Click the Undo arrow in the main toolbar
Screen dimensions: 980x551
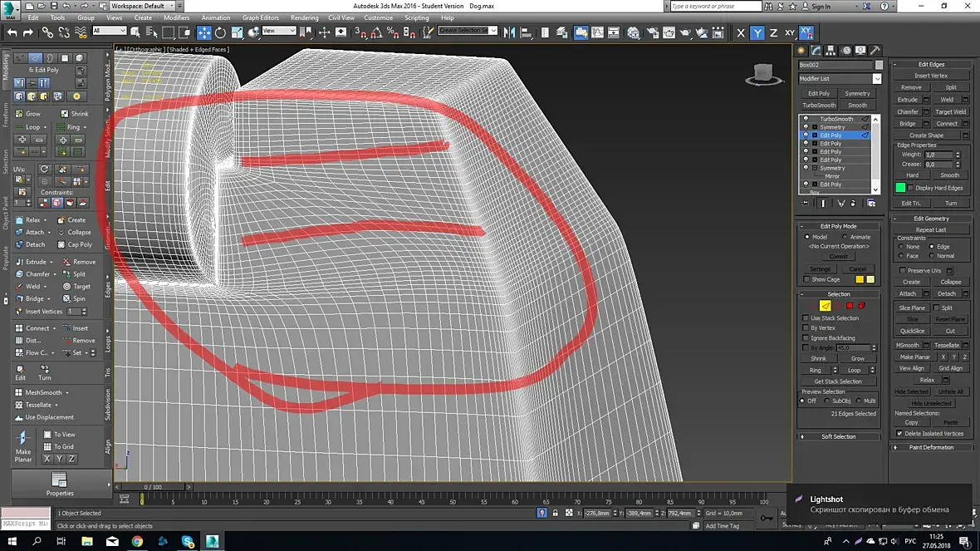12,32
